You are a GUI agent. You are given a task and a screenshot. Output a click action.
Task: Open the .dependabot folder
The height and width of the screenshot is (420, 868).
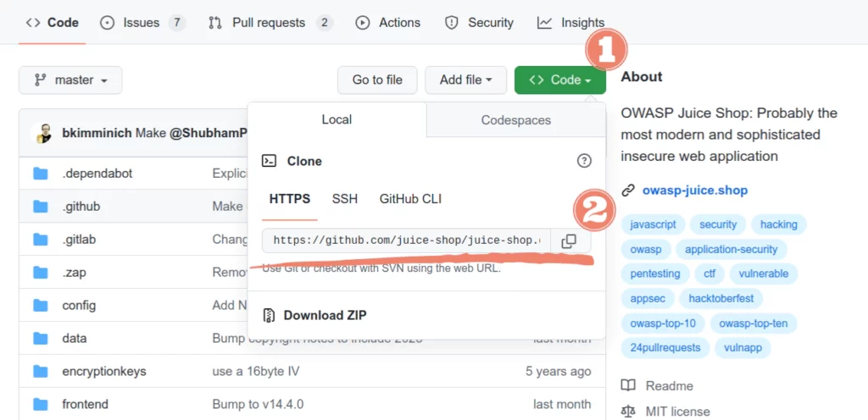click(x=97, y=174)
